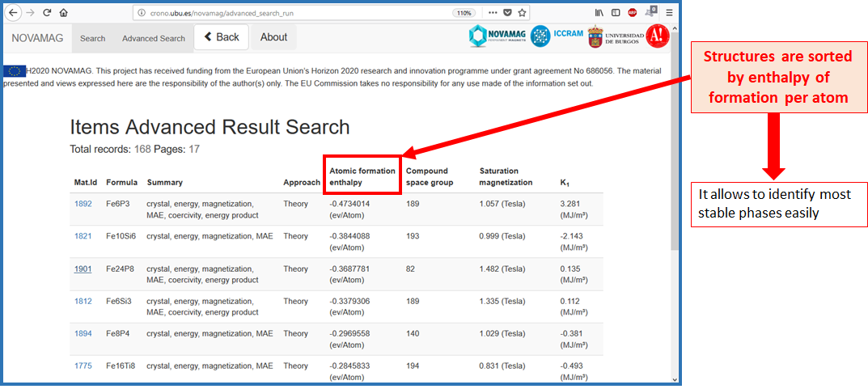Click the browser forward arrow
The width and height of the screenshot is (868, 389).
tap(29, 13)
